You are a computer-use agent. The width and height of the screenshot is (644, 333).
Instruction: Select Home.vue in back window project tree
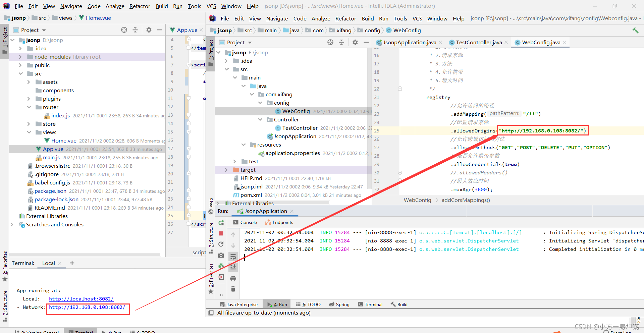tap(64, 141)
